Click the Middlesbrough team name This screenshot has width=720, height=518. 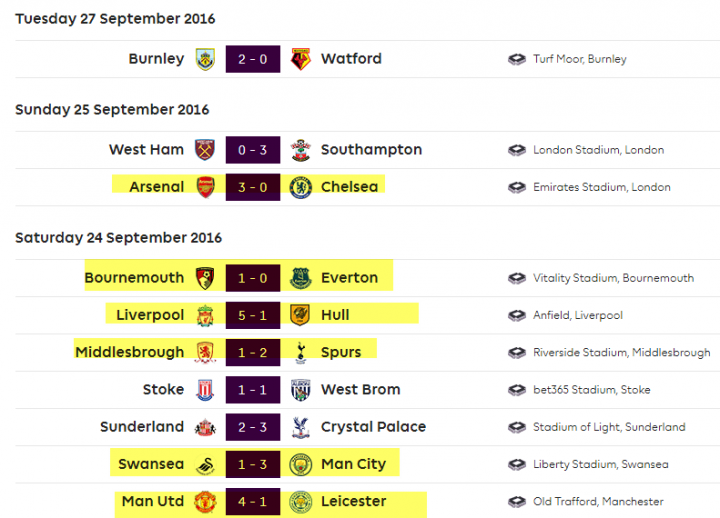[x=129, y=352]
